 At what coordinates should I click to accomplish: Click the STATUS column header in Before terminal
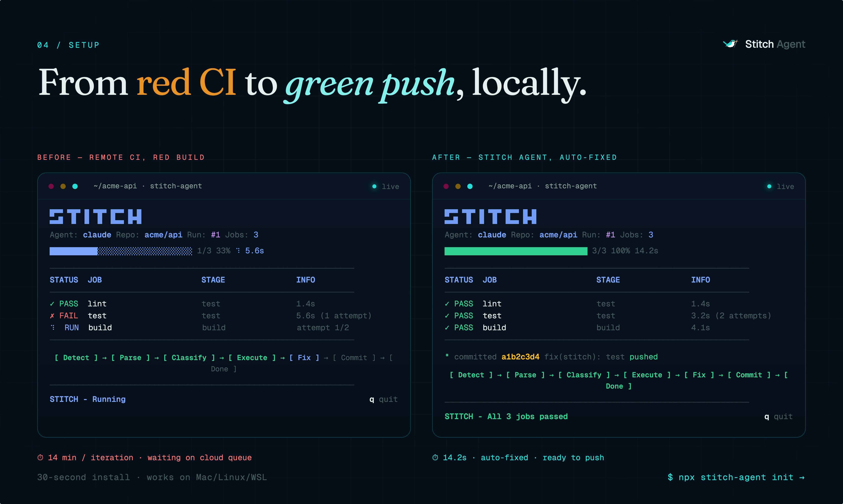tap(64, 280)
